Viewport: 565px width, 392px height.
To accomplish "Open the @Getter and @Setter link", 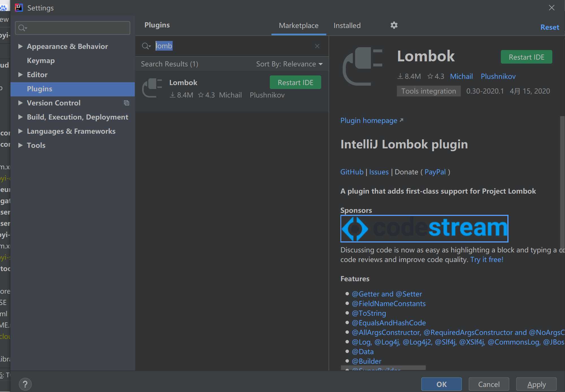I will (387, 294).
